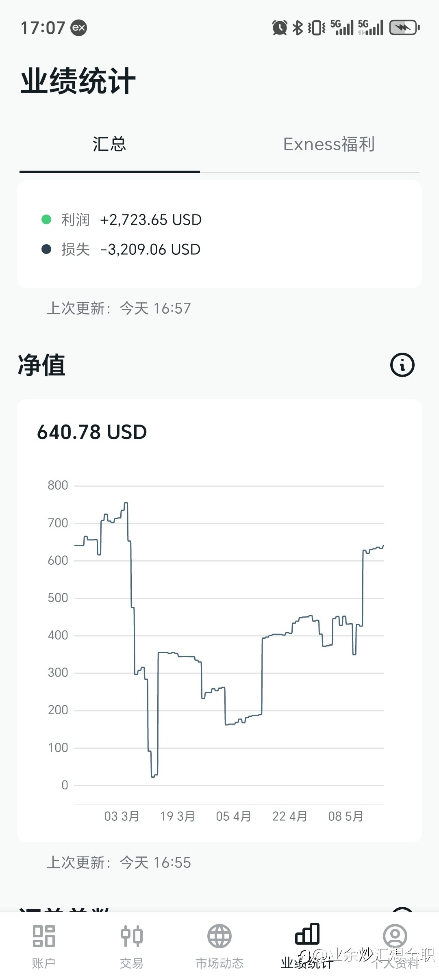Tap the battery charging indicator icon
The width and height of the screenshot is (439, 980).
pos(404,28)
